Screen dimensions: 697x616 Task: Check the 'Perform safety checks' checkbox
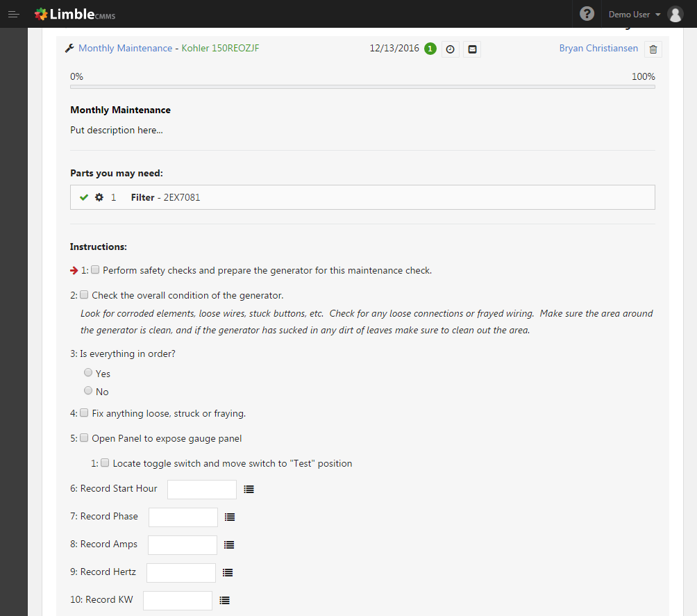click(96, 269)
